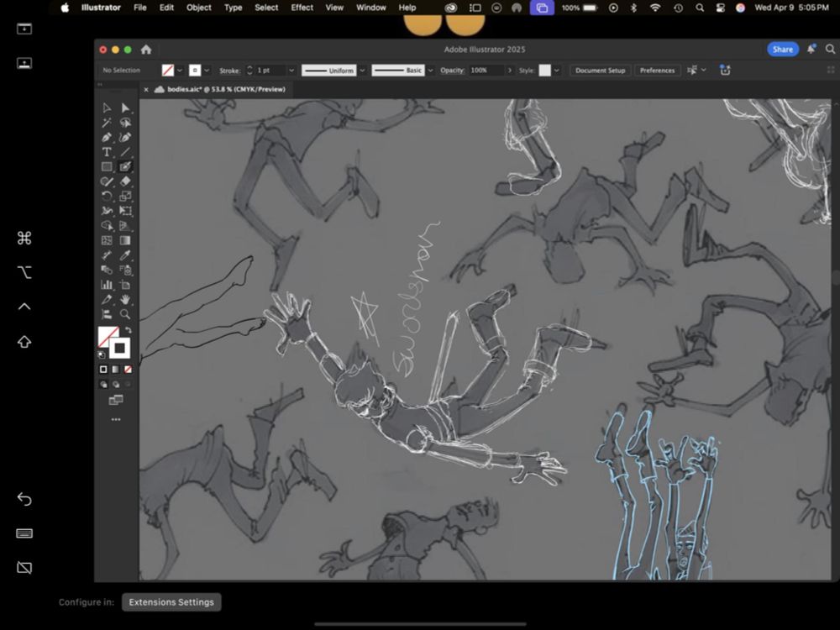Viewport: 840px width, 630px height.
Task: Choose the Rotate tool
Action: (107, 197)
